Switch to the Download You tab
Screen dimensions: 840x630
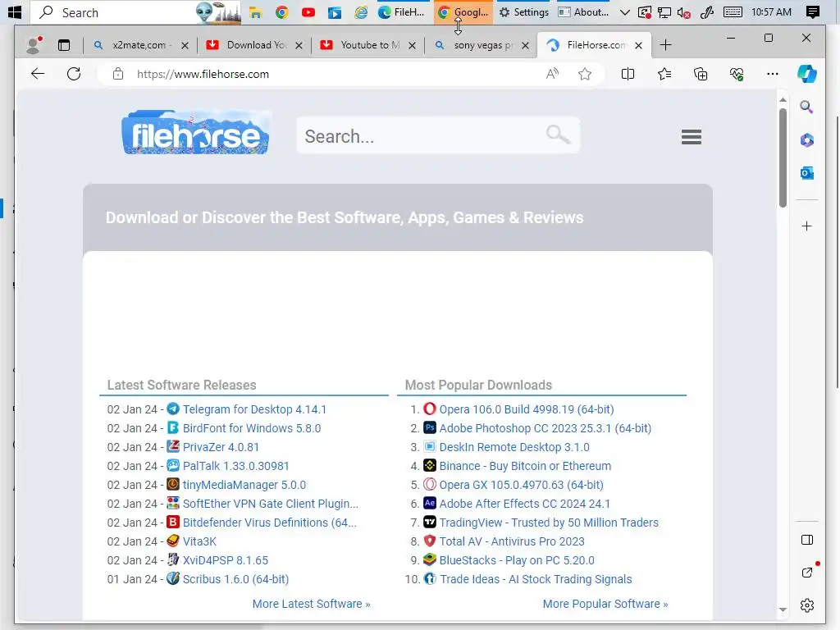click(x=256, y=45)
